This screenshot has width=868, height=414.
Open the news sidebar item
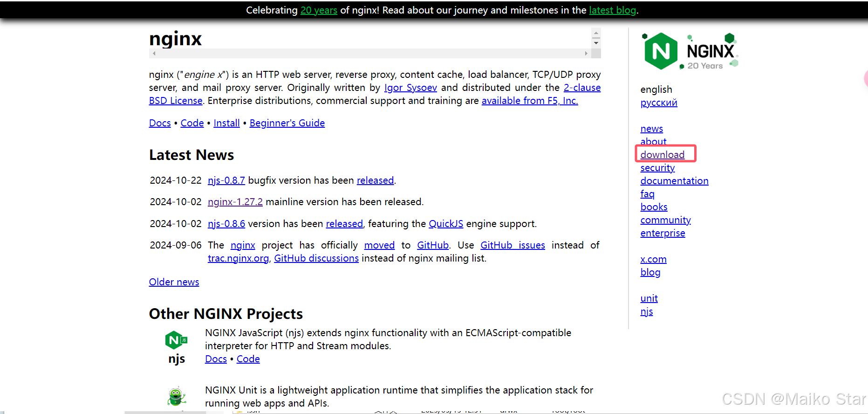[651, 129]
